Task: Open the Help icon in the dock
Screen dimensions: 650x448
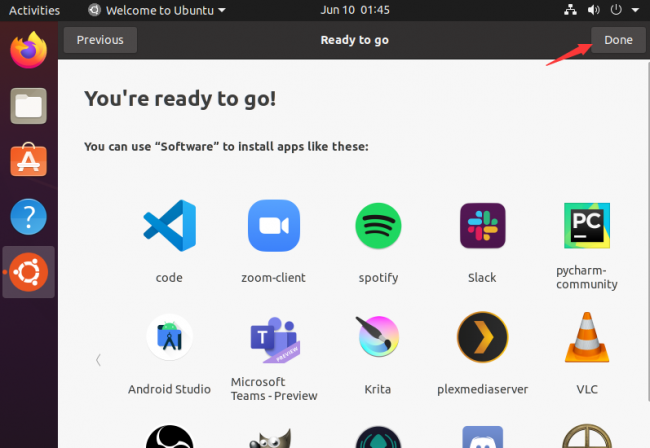Action: pos(29,216)
